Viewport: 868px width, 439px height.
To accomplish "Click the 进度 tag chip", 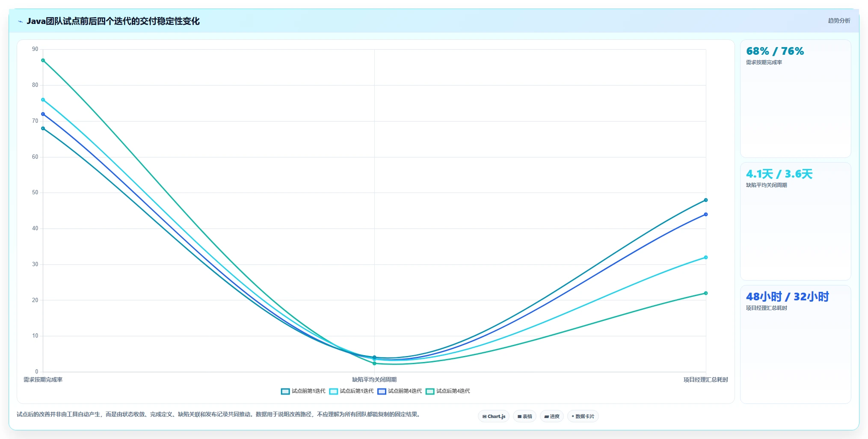I will [x=552, y=416].
